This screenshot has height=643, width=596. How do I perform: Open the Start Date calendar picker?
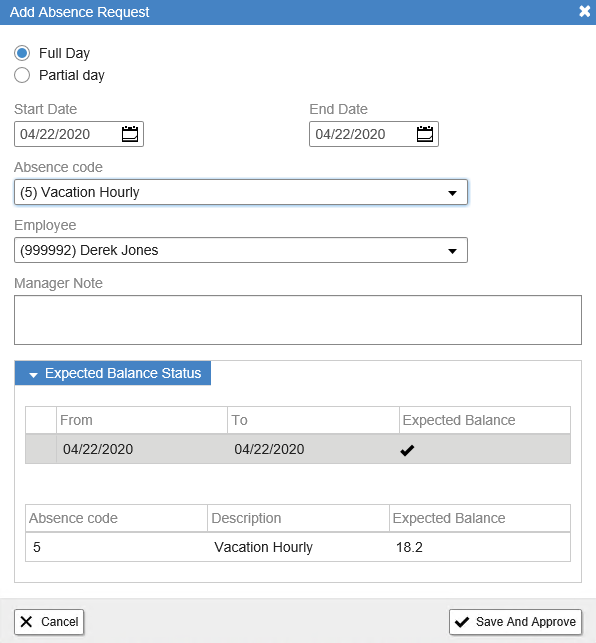point(130,134)
